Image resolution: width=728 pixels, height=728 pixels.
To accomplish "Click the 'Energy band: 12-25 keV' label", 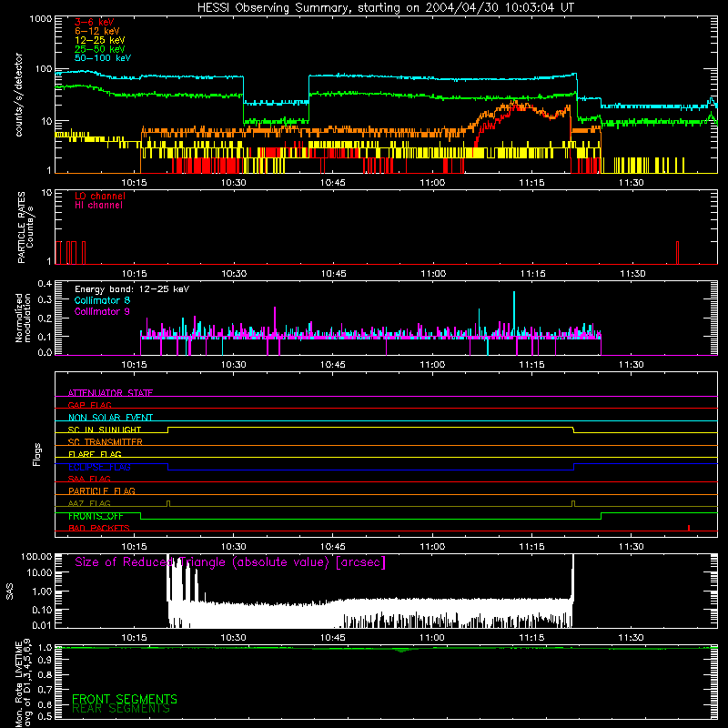I will pos(132,289).
